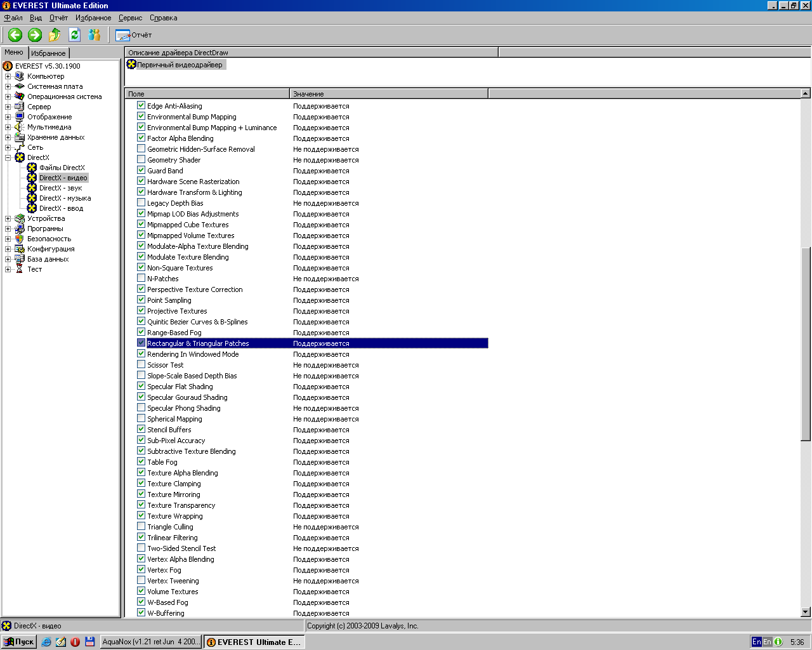Click the Сеть network icon
The width and height of the screenshot is (812, 650).
pos(20,147)
